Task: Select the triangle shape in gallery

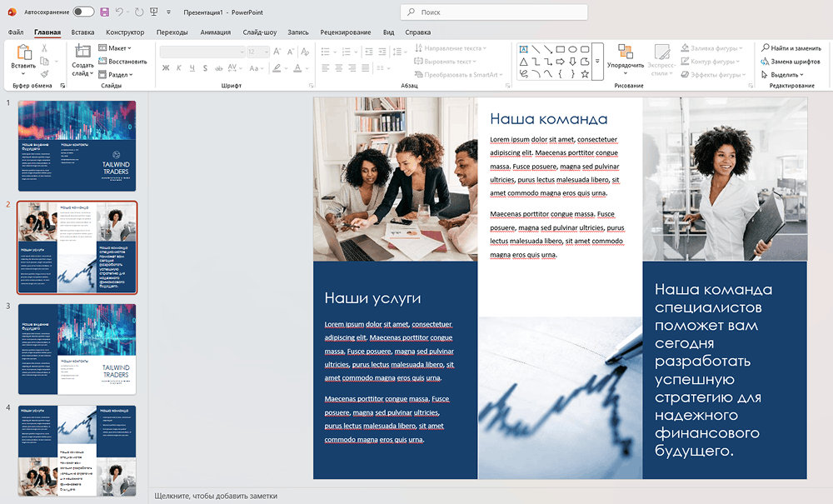Action: click(523, 62)
